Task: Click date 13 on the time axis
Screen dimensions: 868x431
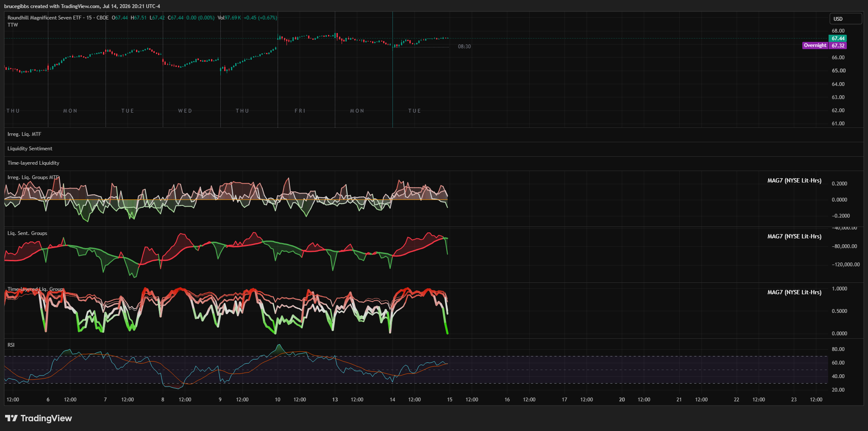Action: (335, 400)
